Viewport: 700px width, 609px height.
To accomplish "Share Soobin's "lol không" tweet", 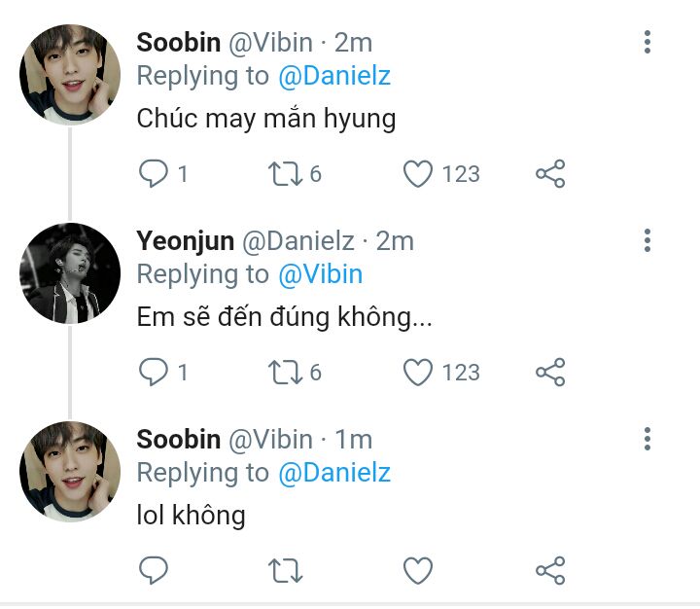I will (x=550, y=570).
